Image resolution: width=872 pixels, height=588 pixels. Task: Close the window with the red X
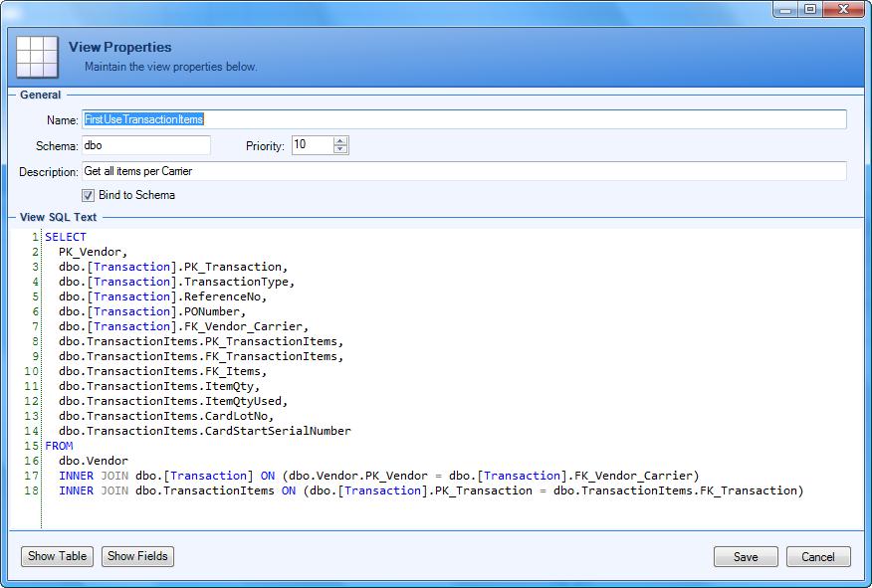[x=844, y=9]
